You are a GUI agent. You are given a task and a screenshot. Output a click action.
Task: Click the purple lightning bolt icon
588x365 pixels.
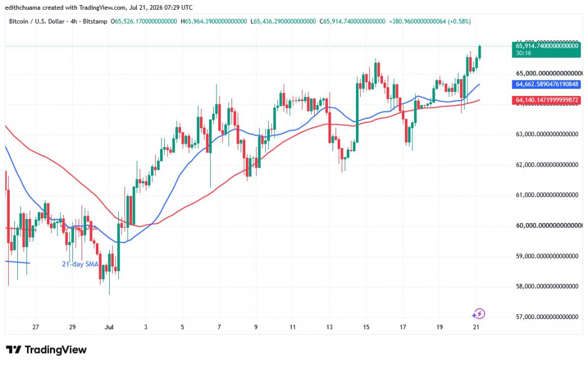tap(479, 313)
